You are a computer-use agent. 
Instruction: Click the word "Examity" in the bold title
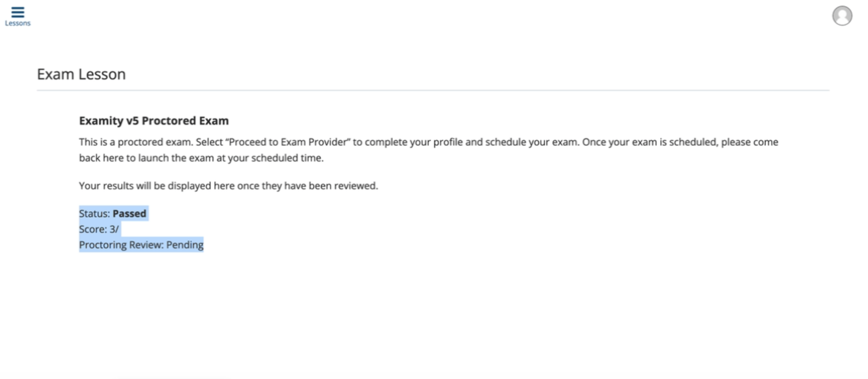click(101, 121)
